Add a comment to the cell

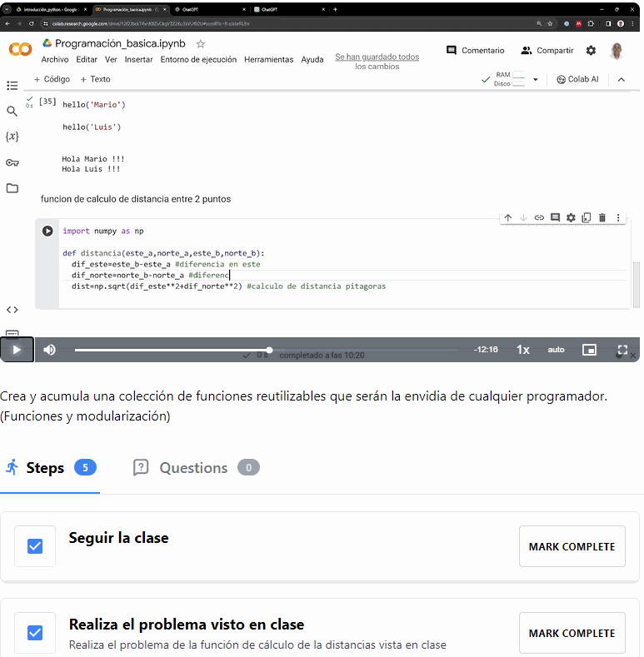click(555, 217)
